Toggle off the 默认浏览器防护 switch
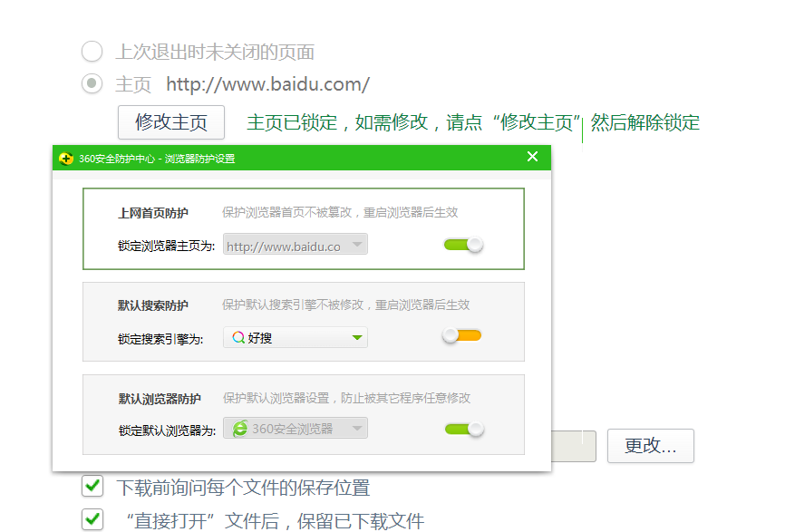Screen dimensions: 785x532 (464, 429)
